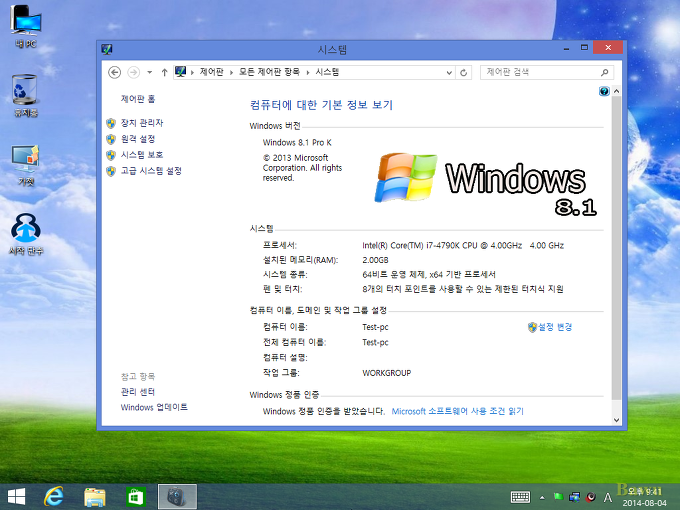Click the scrollbar up arrow
This screenshot has width=680, height=510.
616,91
